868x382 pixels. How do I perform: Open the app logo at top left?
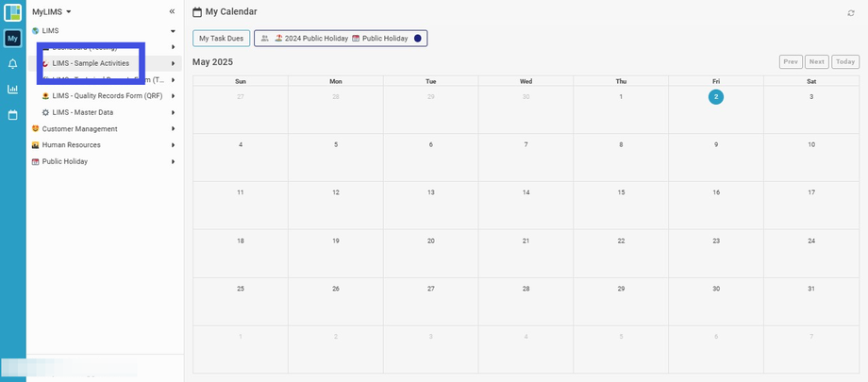12,12
